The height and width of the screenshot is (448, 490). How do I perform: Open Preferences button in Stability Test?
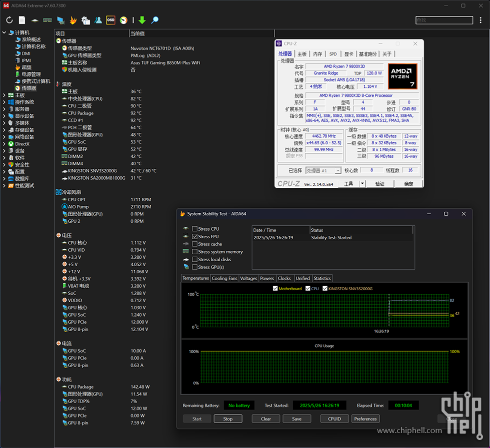click(x=365, y=419)
